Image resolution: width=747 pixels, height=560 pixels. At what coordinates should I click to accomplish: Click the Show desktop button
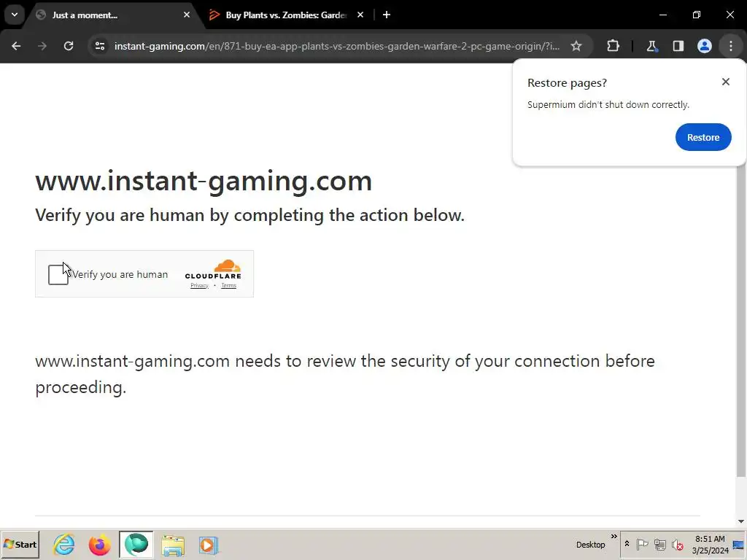click(x=740, y=545)
